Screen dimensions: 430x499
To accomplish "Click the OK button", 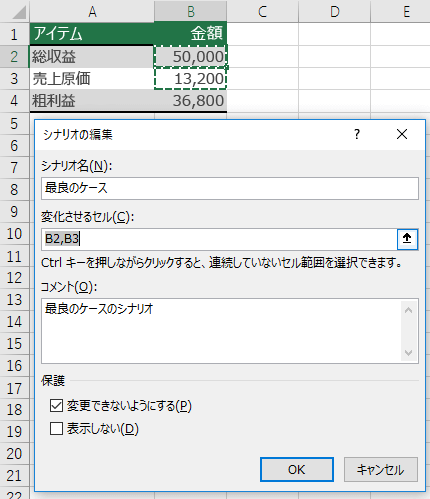I will click(297, 469).
